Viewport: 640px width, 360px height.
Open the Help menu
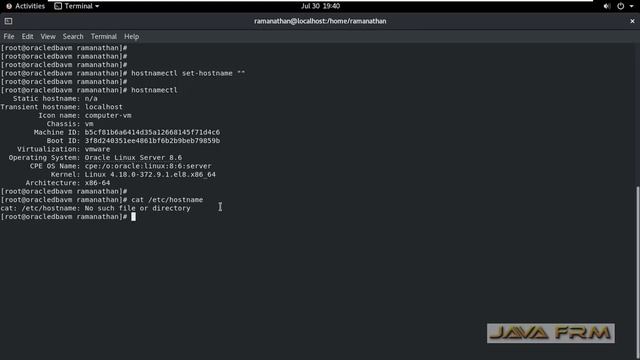click(x=131, y=36)
